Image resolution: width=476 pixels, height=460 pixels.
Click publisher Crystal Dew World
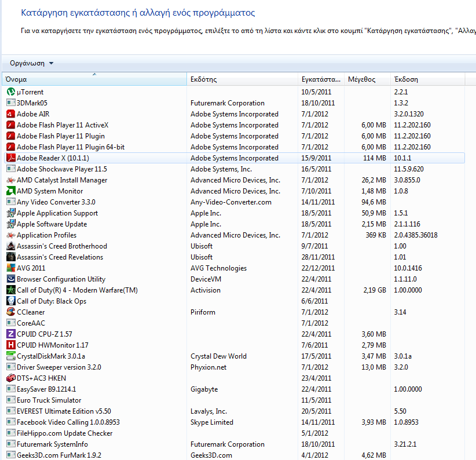pyautogui.click(x=218, y=356)
